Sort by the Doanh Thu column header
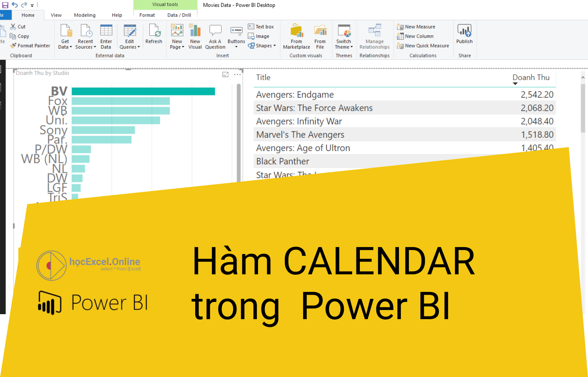The height and width of the screenshot is (377, 588). click(531, 77)
